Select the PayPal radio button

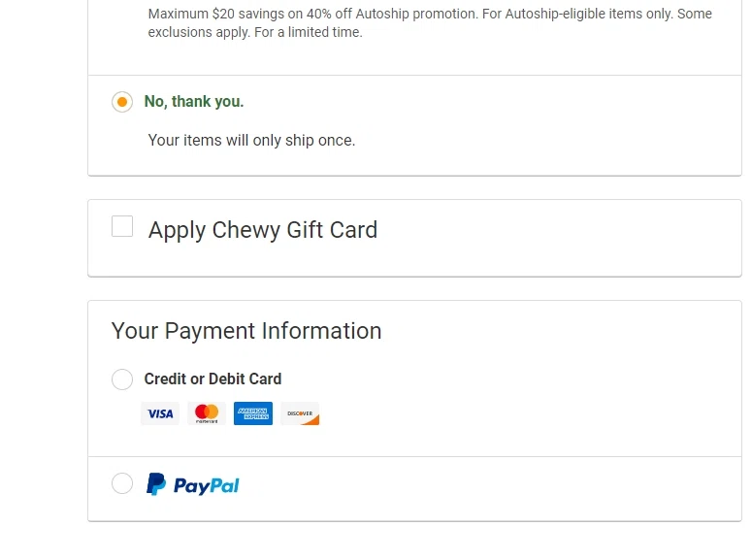coord(122,483)
